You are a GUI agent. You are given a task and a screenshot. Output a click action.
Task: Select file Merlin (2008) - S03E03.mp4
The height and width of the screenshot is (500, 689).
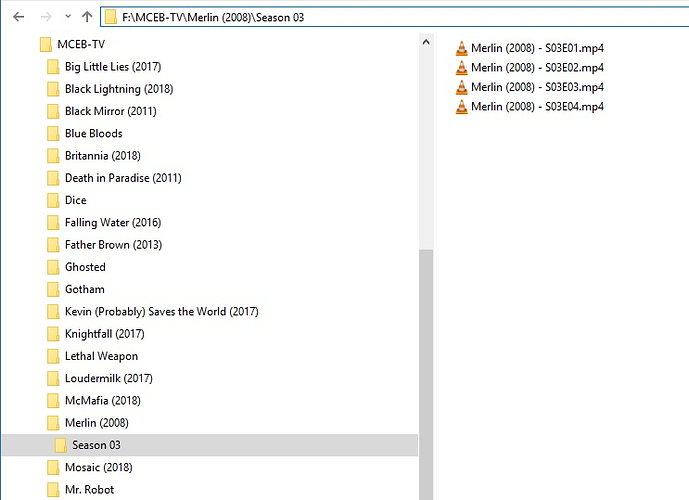537,87
